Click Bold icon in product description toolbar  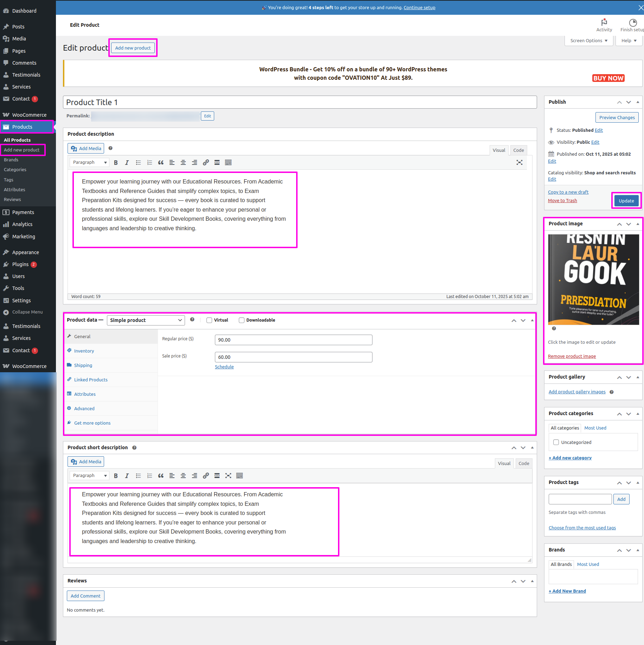116,162
